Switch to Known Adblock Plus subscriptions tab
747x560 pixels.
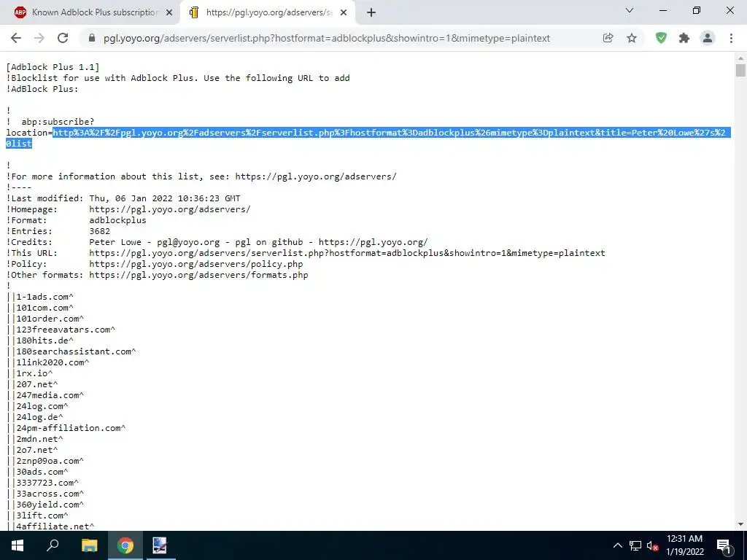tap(93, 13)
